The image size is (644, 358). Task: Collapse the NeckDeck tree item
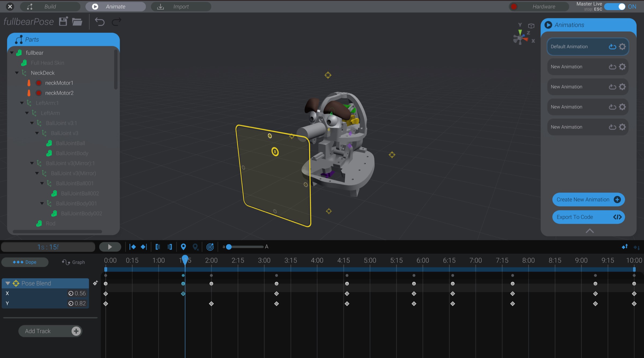(x=17, y=73)
